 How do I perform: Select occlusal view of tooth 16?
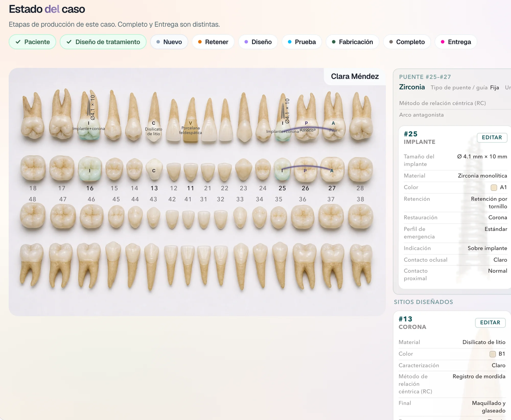coord(90,169)
